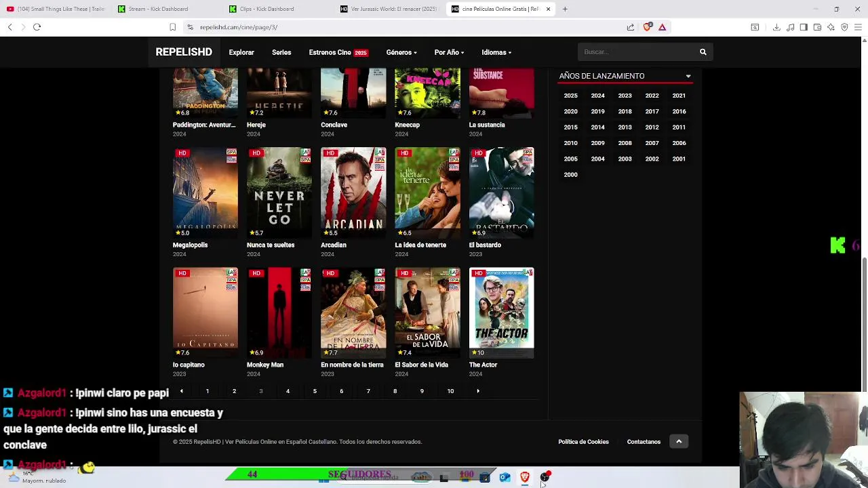Open Brave Shields lion icon

pos(647,27)
